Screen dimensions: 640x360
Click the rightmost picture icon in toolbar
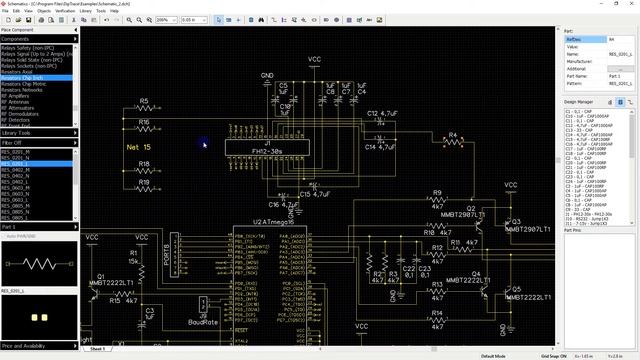(x=380, y=20)
